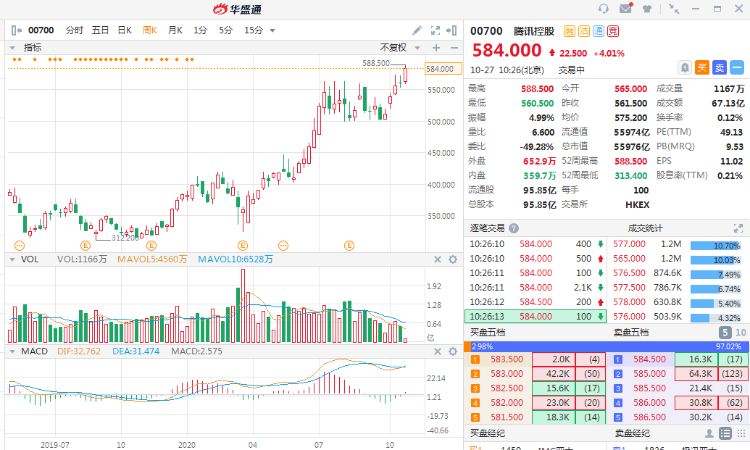Click the 00700 stock code in the chart toolbar

pyautogui.click(x=41, y=31)
